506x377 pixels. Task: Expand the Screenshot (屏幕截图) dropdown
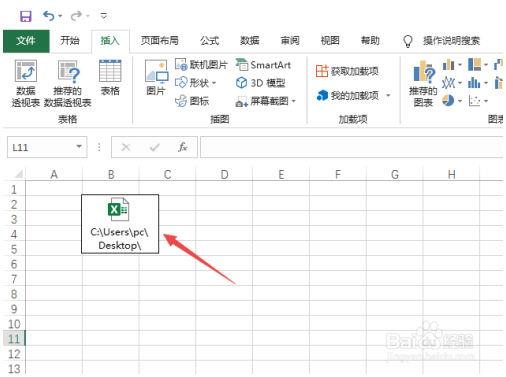pyautogui.click(x=294, y=101)
